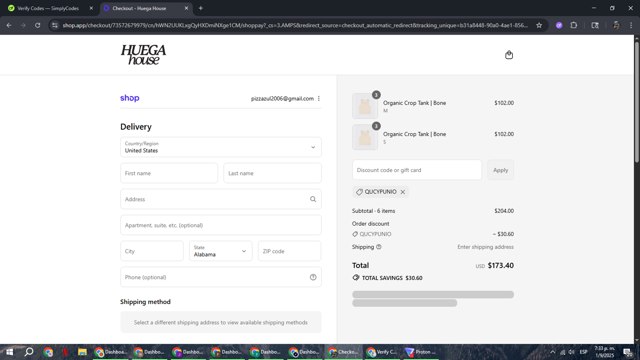
Task: Open Verify C... Chrome window in taskbar
Action: [x=382, y=352]
